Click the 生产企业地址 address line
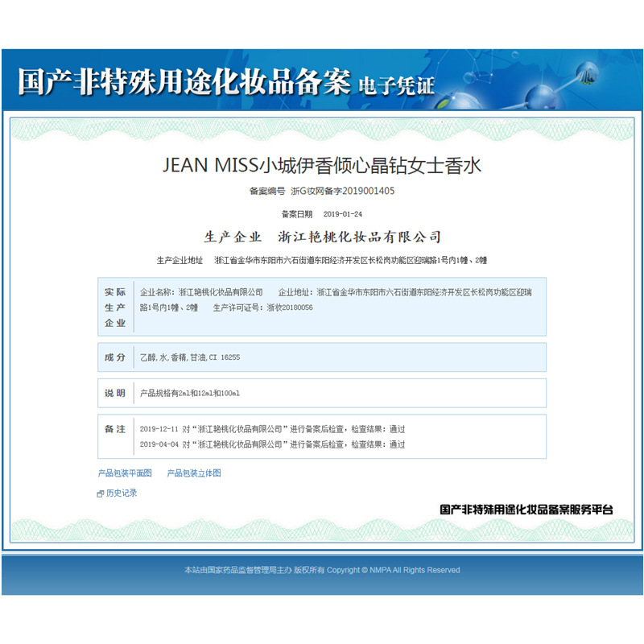Viewport: 644px width, 644px height. tap(321, 260)
